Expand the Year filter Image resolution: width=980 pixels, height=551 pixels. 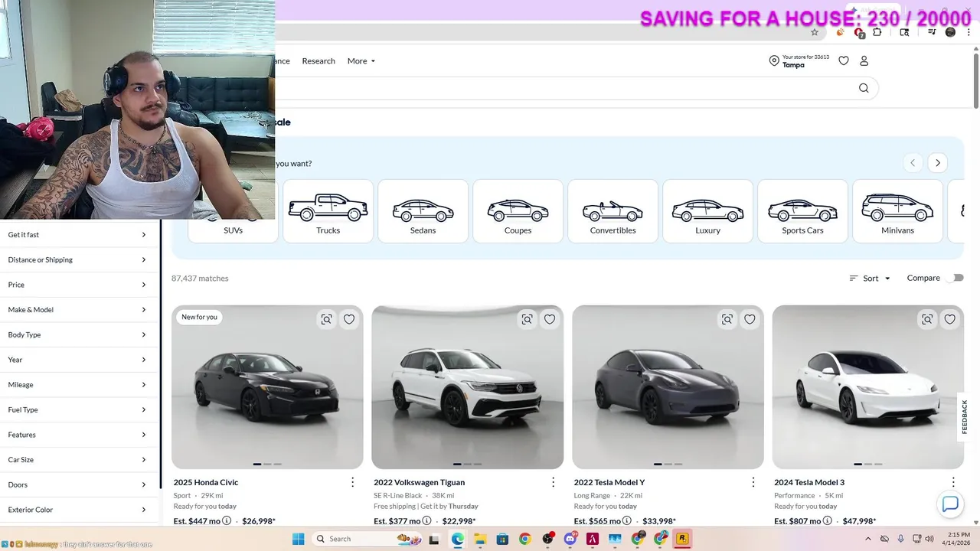pyautogui.click(x=77, y=360)
